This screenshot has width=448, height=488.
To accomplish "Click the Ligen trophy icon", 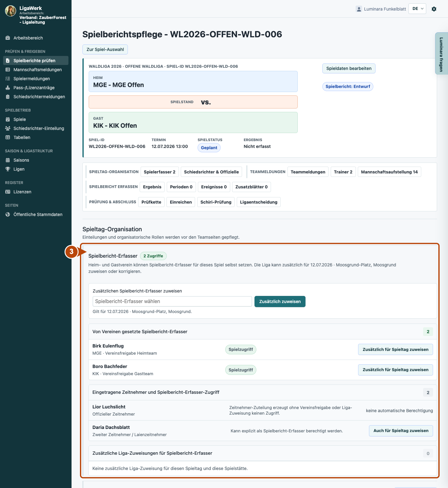I will (8, 169).
